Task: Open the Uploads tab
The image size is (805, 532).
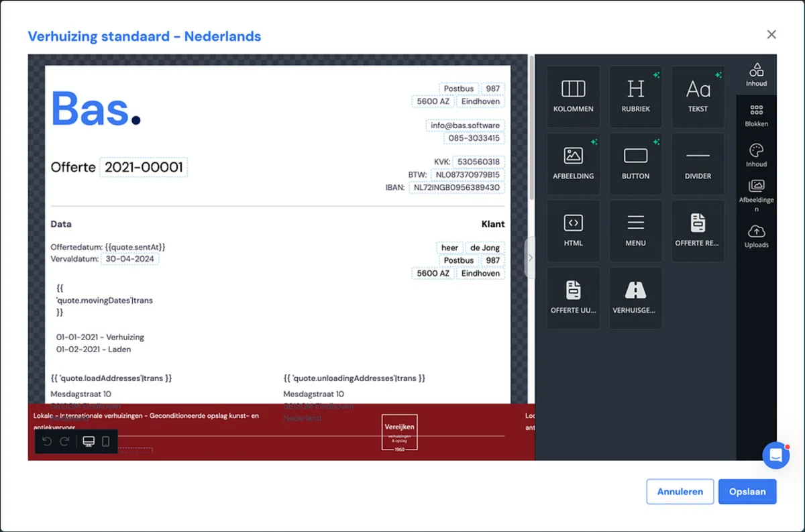Action: [756, 236]
